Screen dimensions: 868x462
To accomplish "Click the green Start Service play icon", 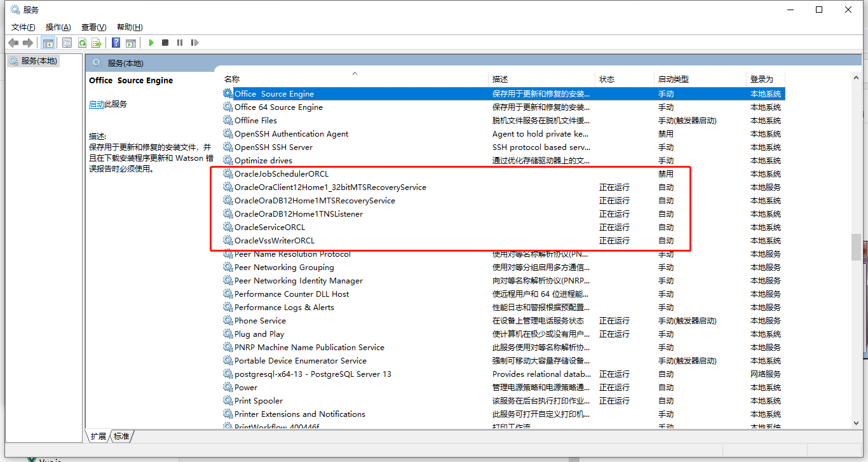I will coord(151,43).
